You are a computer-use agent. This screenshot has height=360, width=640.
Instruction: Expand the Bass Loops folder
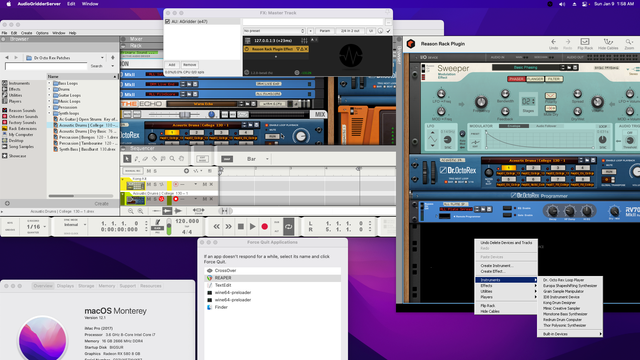click(50, 83)
